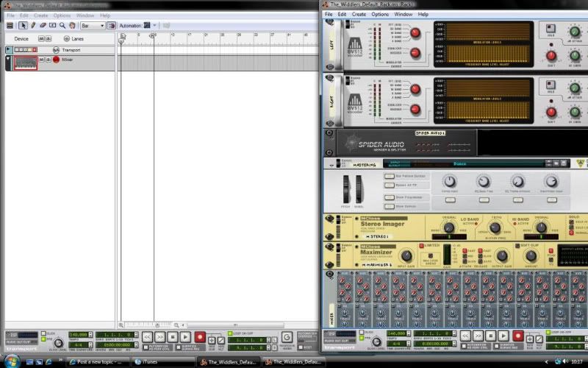Click tempo stepper arrows in sequencer transport
Viewport: 588px width, 368px height.
point(90,334)
